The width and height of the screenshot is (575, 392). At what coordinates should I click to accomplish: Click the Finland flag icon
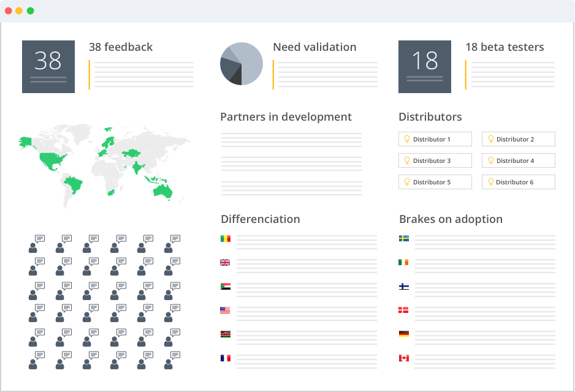pos(404,286)
